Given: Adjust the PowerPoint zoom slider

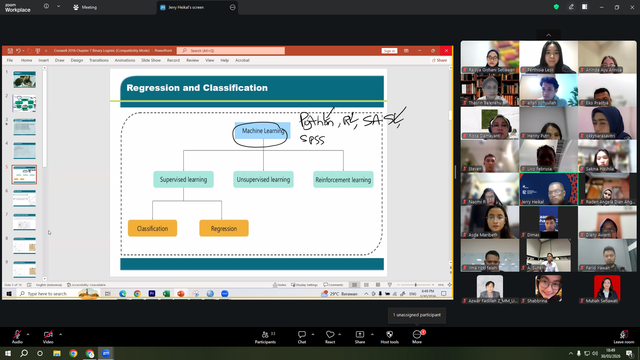Looking at the screenshot, I should 416,285.
